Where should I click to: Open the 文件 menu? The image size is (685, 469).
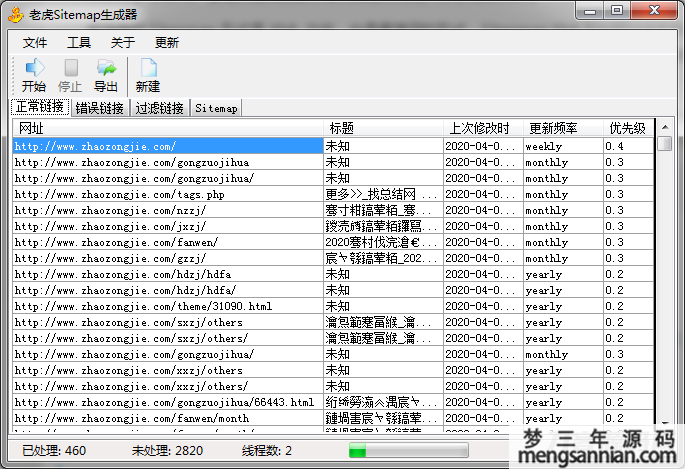[35, 42]
